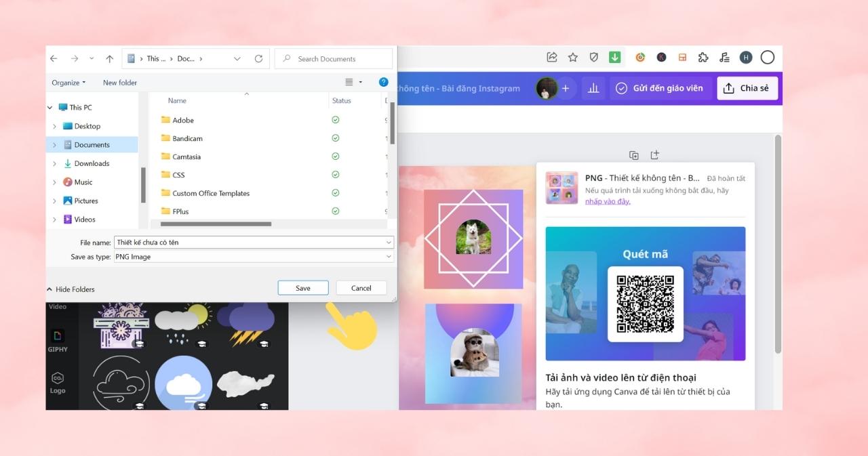Open the view options dropdown arrow
Image resolution: width=868 pixels, height=456 pixels.
360,83
